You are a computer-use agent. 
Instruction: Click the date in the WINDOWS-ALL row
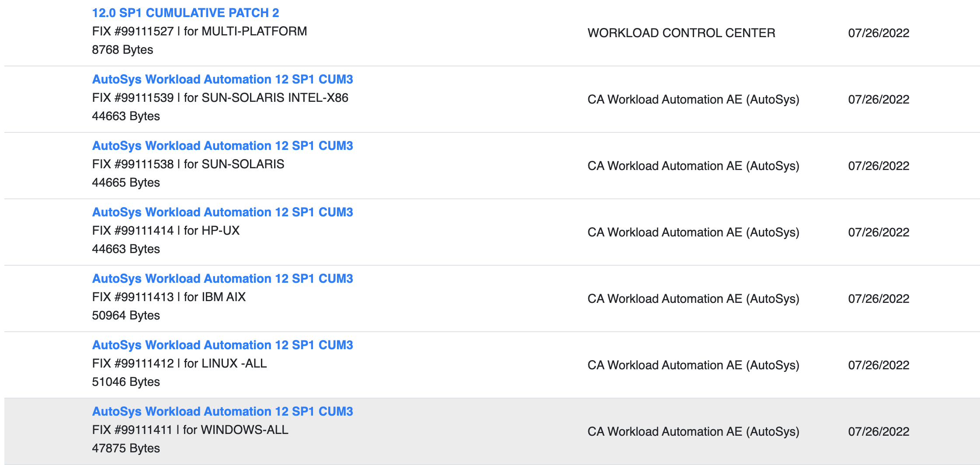[879, 431]
